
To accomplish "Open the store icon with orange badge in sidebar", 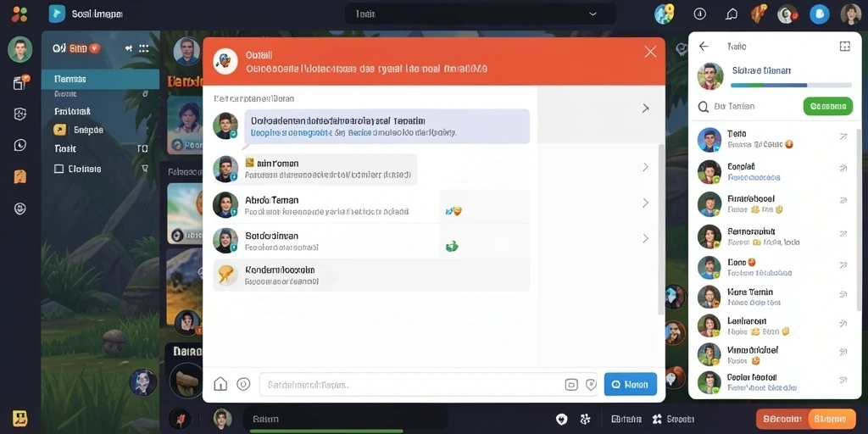I will [x=20, y=82].
